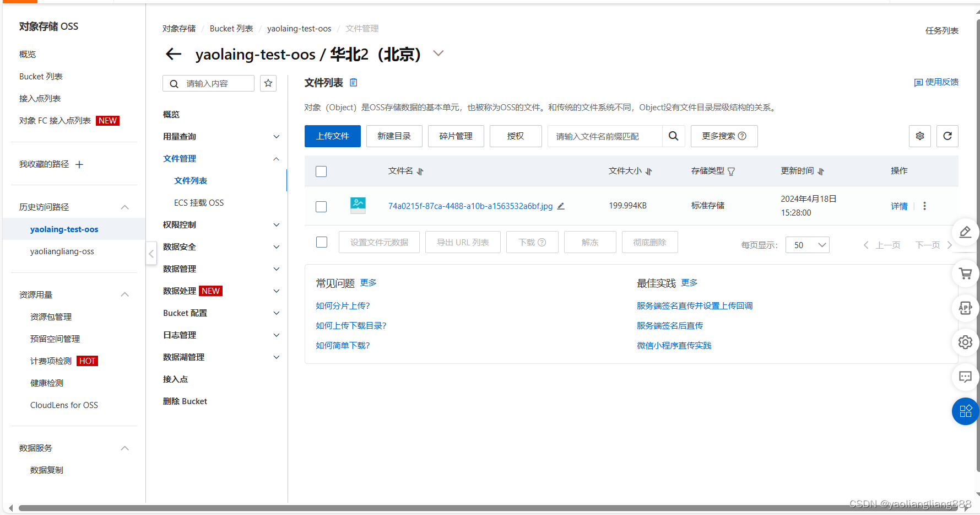Open ECS 挂载 OSS menu item

point(199,203)
